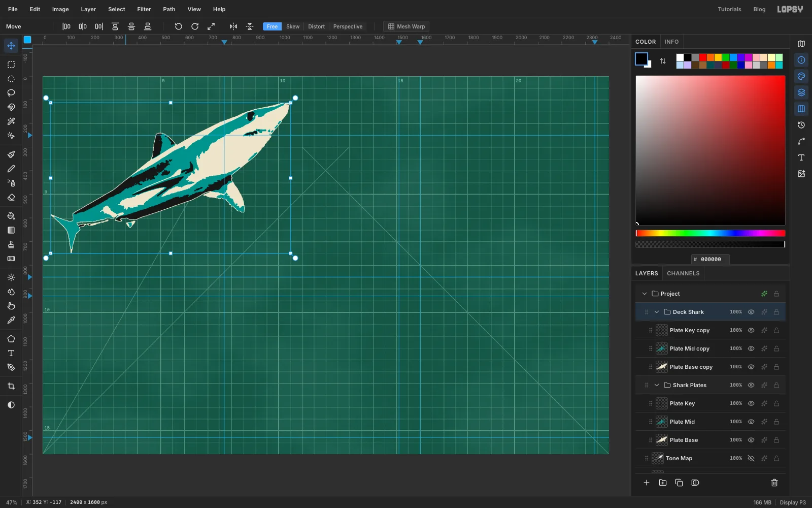This screenshot has width=812, height=508.
Task: Show the hidden Tone Map layer
Action: coord(751,458)
